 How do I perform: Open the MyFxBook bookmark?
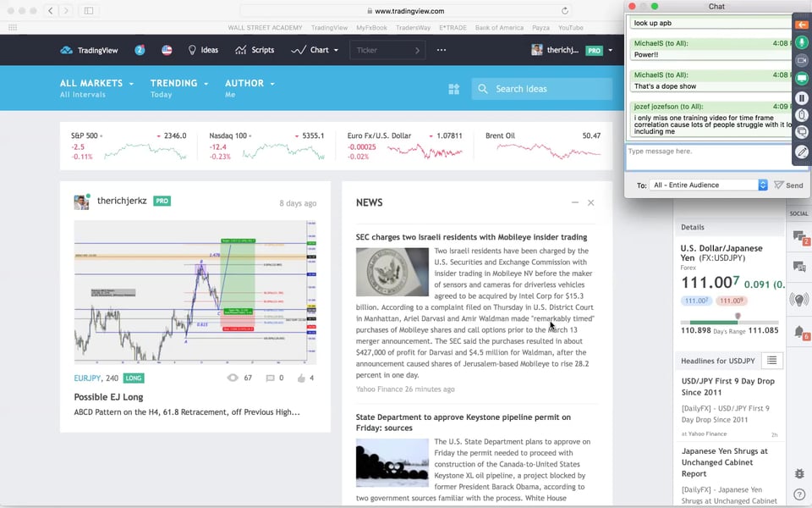click(x=371, y=27)
